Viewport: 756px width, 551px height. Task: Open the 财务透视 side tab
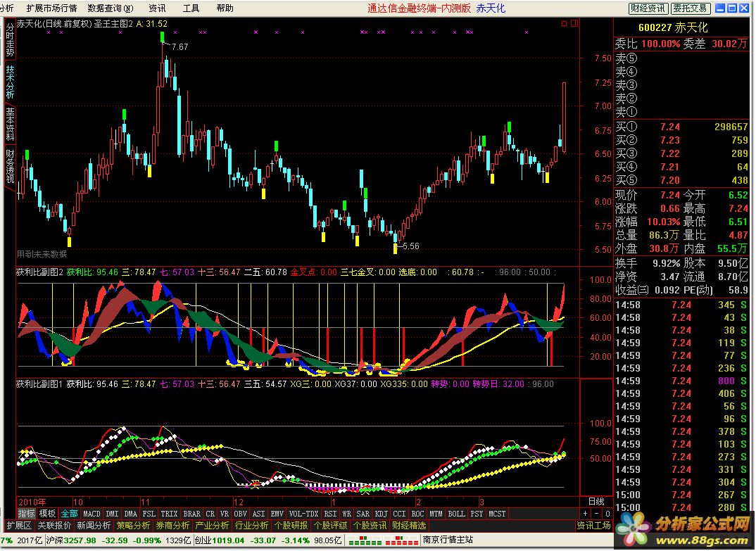[10, 166]
